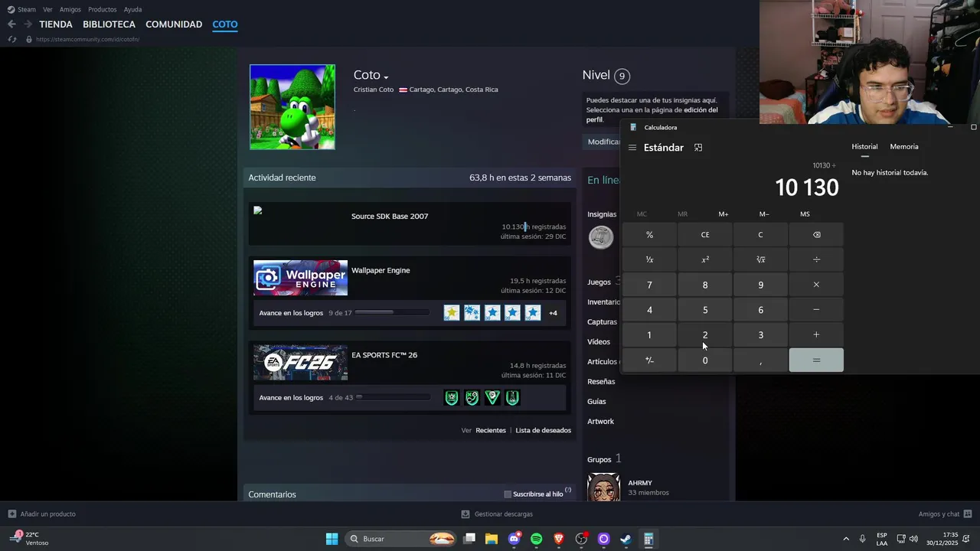Click the percent key in Calculator
This screenshot has width=980, height=551.
(649, 235)
